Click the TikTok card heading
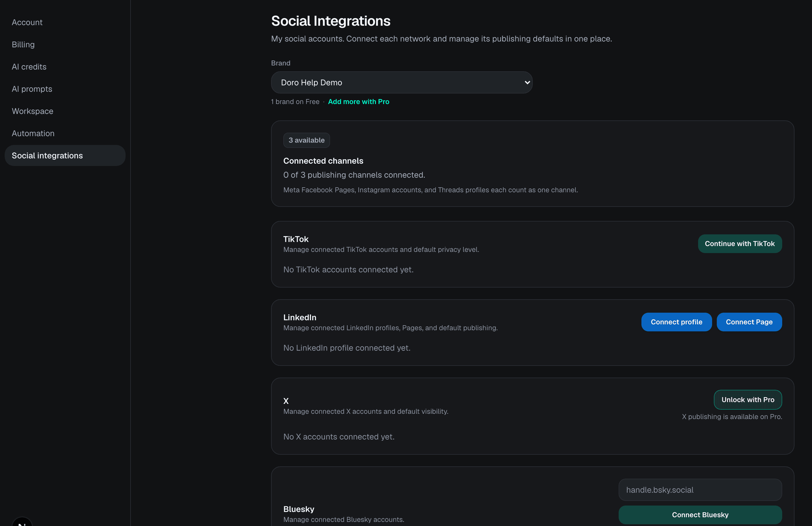Viewport: 812px width, 526px height. (296, 239)
